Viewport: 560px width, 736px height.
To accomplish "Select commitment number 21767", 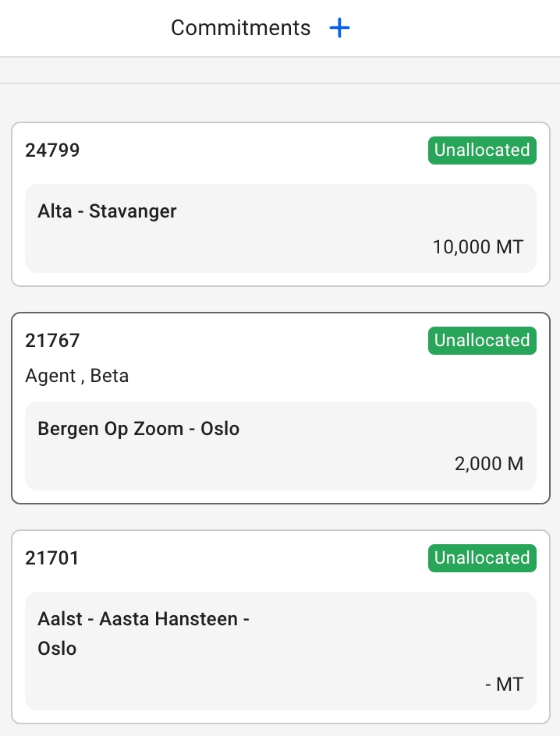I will [x=52, y=341].
